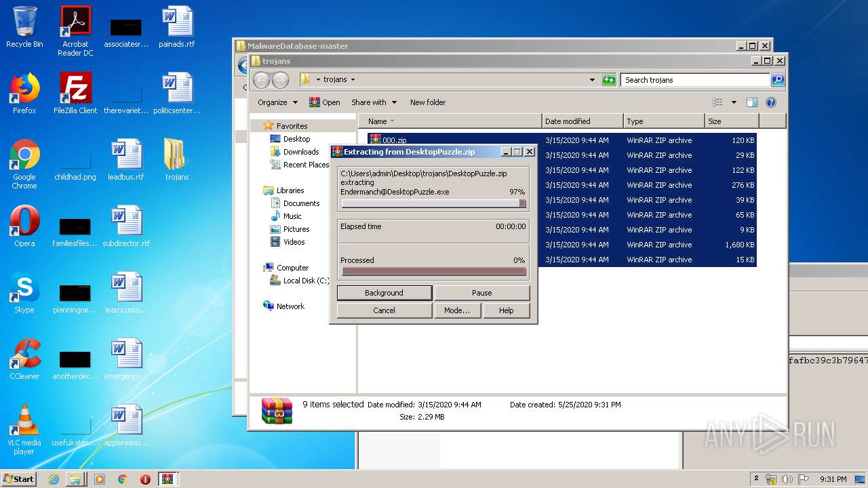Open Windows Explorer taskbar button
The image size is (868, 488).
tap(75, 479)
